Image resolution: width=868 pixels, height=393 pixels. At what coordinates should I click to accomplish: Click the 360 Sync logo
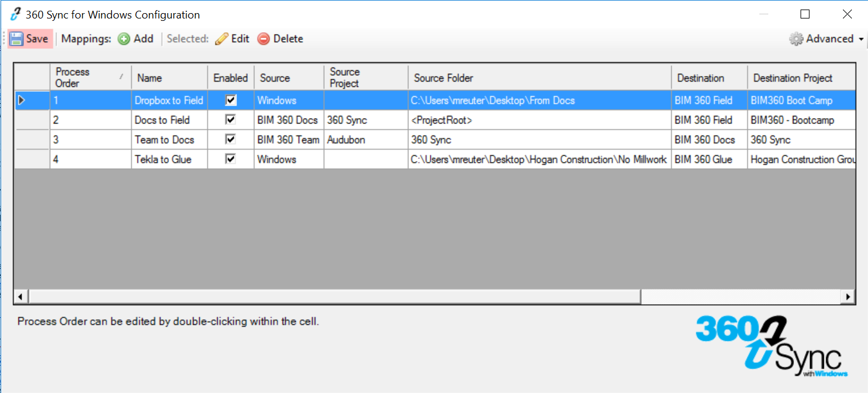pyautogui.click(x=772, y=346)
